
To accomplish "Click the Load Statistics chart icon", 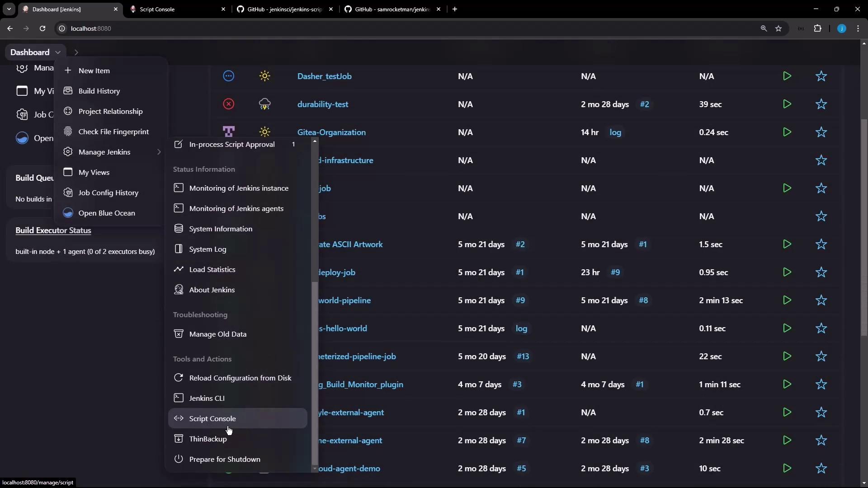I will click(x=179, y=269).
